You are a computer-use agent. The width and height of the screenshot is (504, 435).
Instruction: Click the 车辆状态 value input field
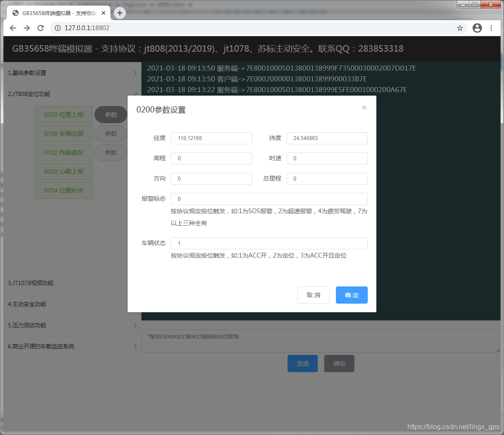(268, 243)
